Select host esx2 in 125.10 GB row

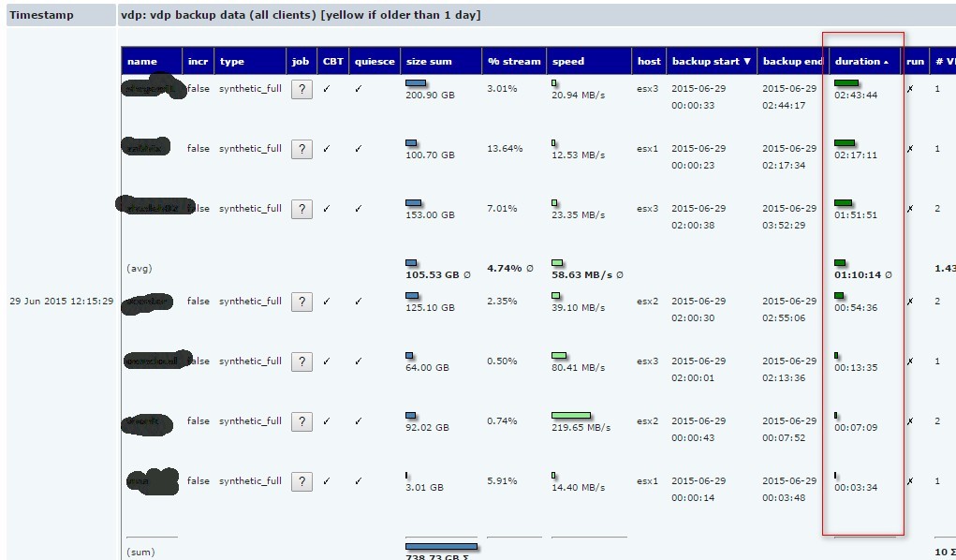click(x=648, y=302)
